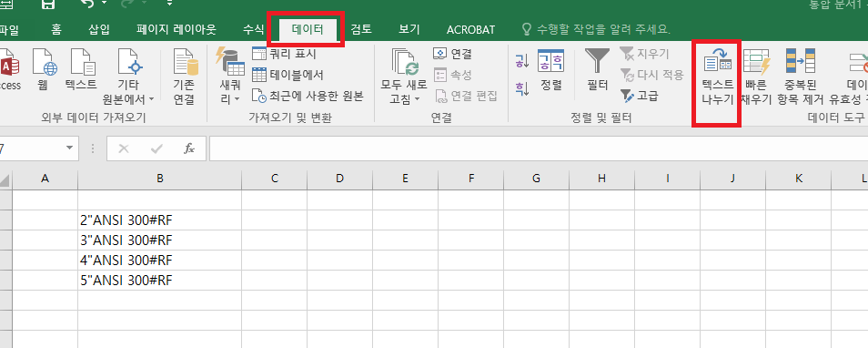Select cell with 2"ANSI 300#RF
This screenshot has width=868, height=348.
pyautogui.click(x=159, y=220)
